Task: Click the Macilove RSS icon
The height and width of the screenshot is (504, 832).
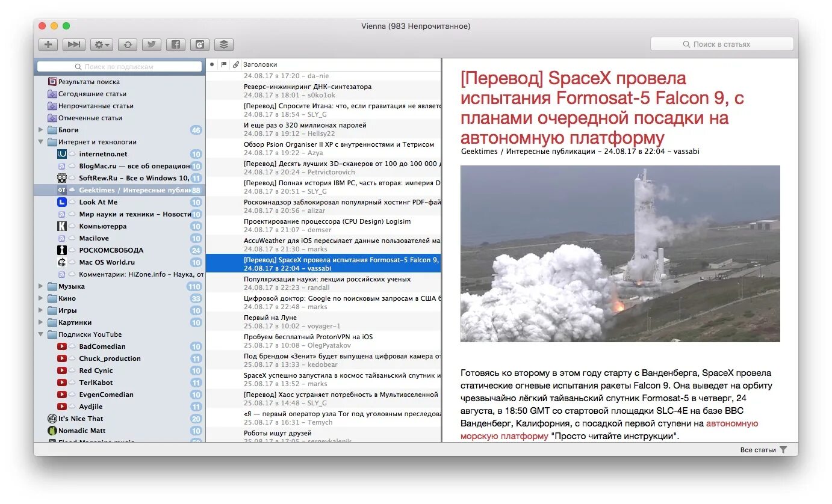Action: click(x=61, y=238)
